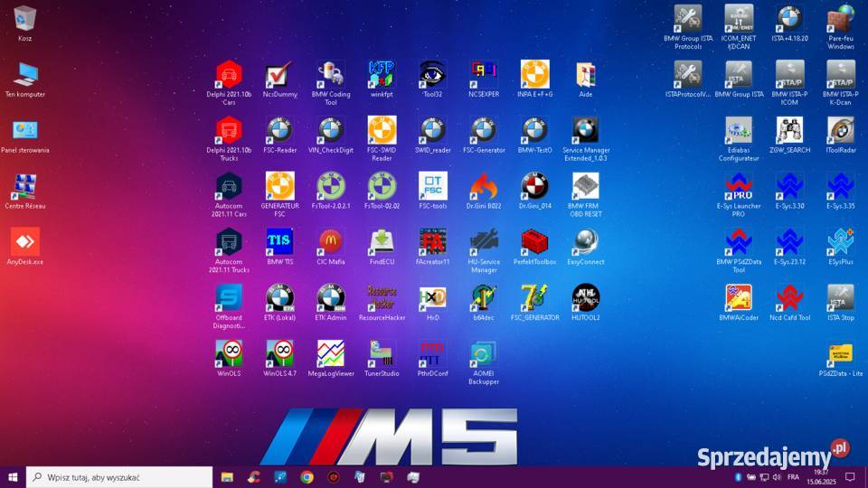The width and height of the screenshot is (868, 488).
Task: Click the Windows Start button
Action: click(13, 476)
